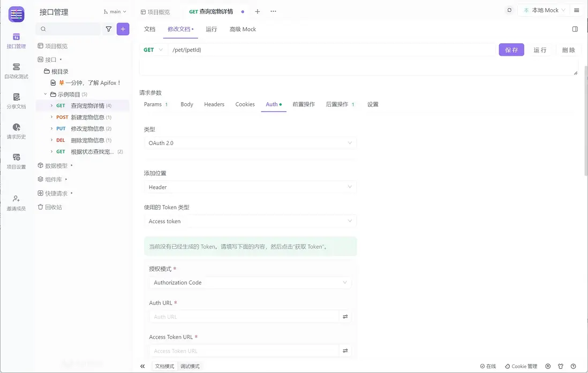Open the tab overflow three-dots menu
Image resolution: width=588 pixels, height=373 pixels.
coord(273,11)
